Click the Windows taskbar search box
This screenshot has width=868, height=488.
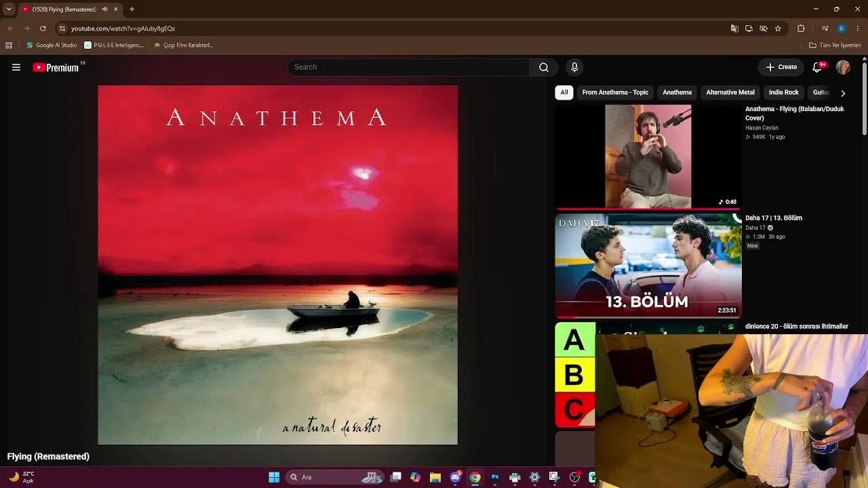335,477
